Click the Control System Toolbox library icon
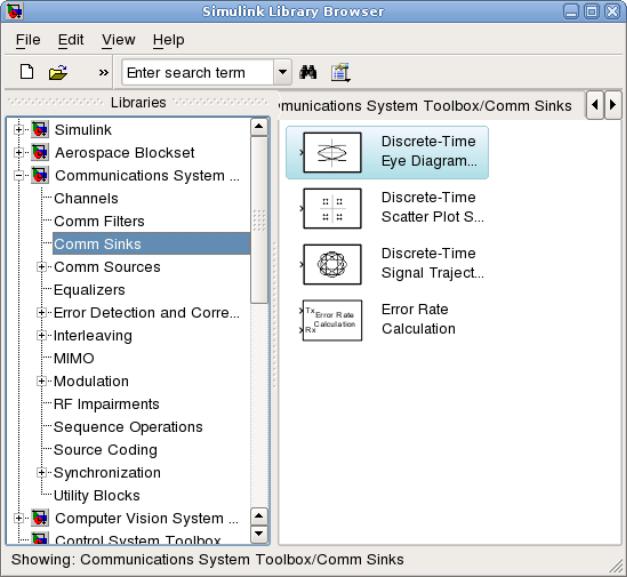The image size is (627, 577). [x=40, y=538]
